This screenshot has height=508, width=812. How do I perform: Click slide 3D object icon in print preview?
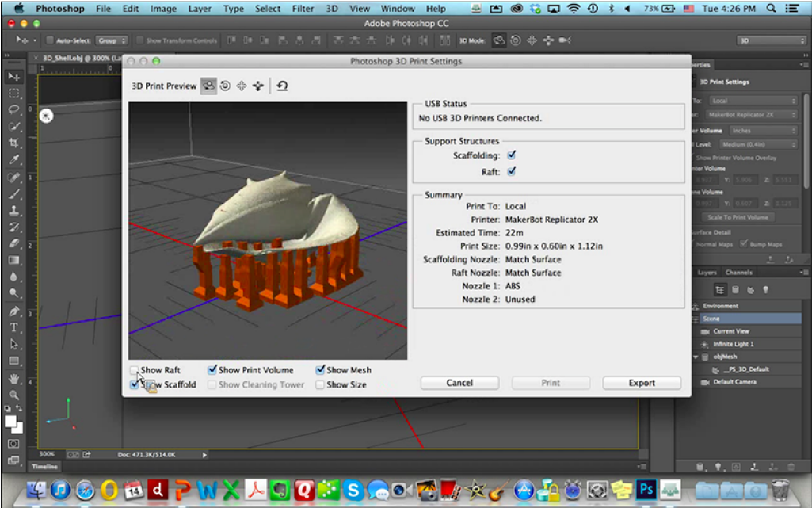tap(258, 86)
